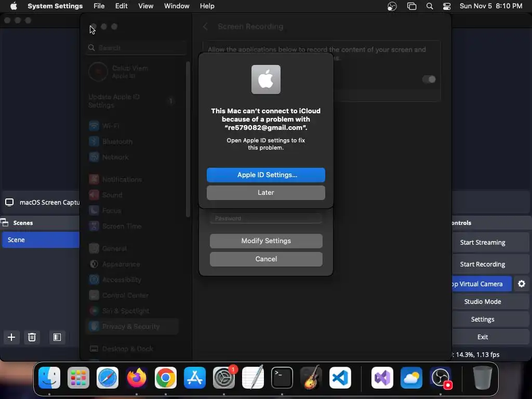Image resolution: width=532 pixels, height=399 pixels.
Task: Open Launchpad from the Dock
Action: point(78,378)
